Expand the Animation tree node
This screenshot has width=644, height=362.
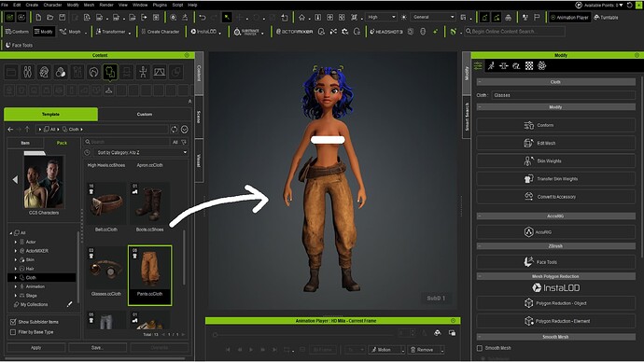point(16,286)
